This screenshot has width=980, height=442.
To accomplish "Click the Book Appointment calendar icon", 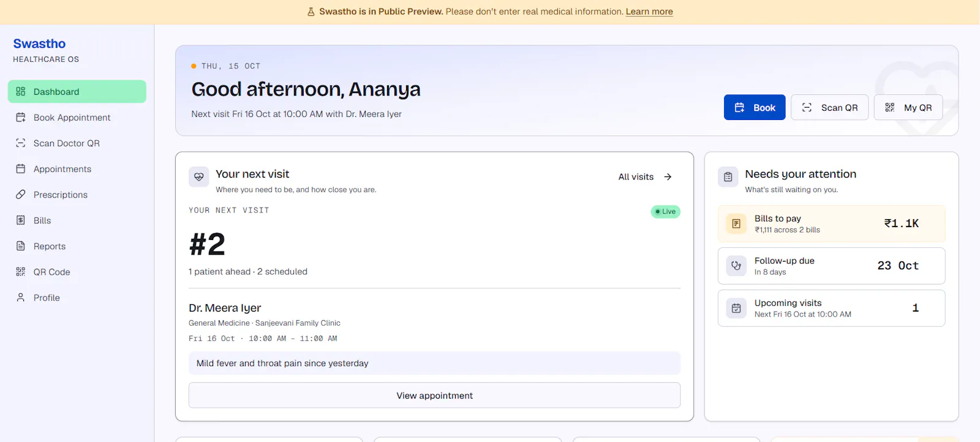I will click(21, 118).
